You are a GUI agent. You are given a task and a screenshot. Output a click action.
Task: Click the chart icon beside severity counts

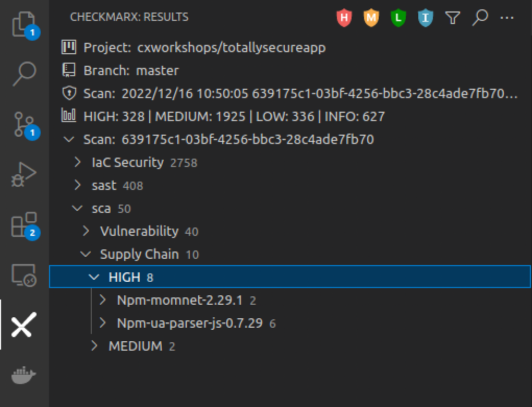point(68,115)
